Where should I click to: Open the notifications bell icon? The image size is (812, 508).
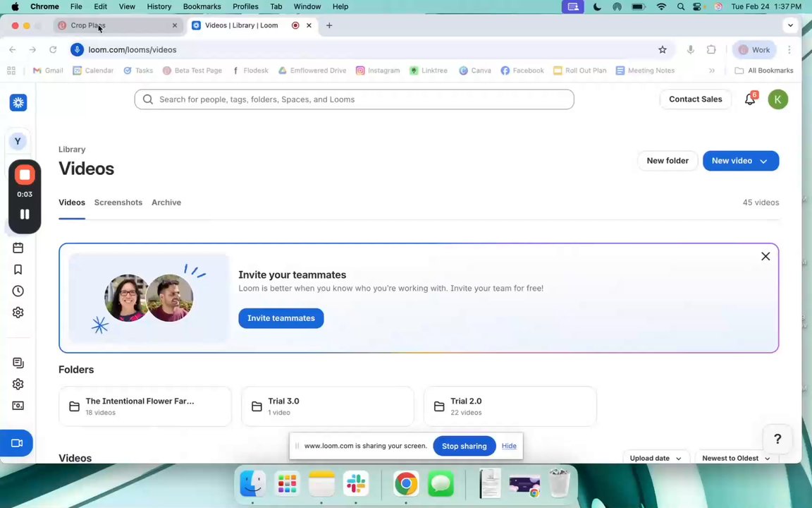click(750, 99)
